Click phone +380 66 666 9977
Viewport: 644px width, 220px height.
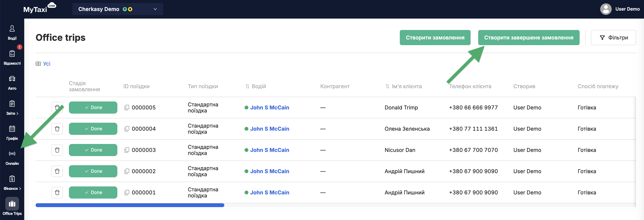(473, 108)
